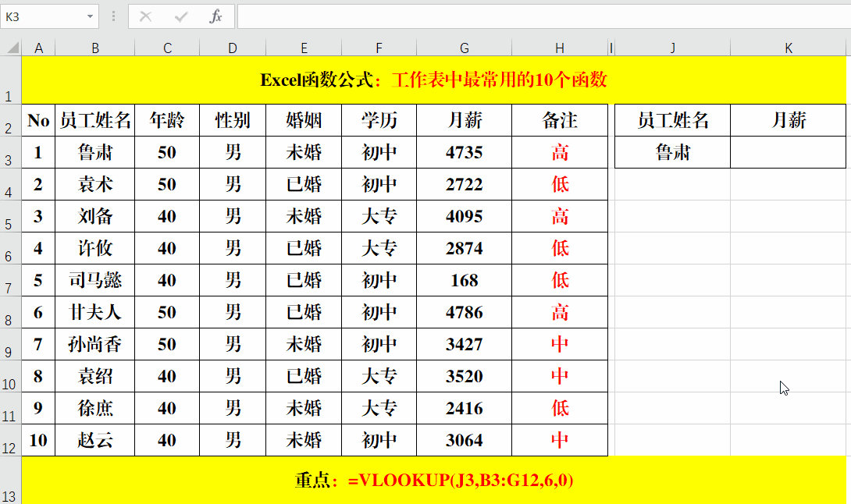Click the 备注 cell showing 高 for 鲁肃

(x=559, y=152)
